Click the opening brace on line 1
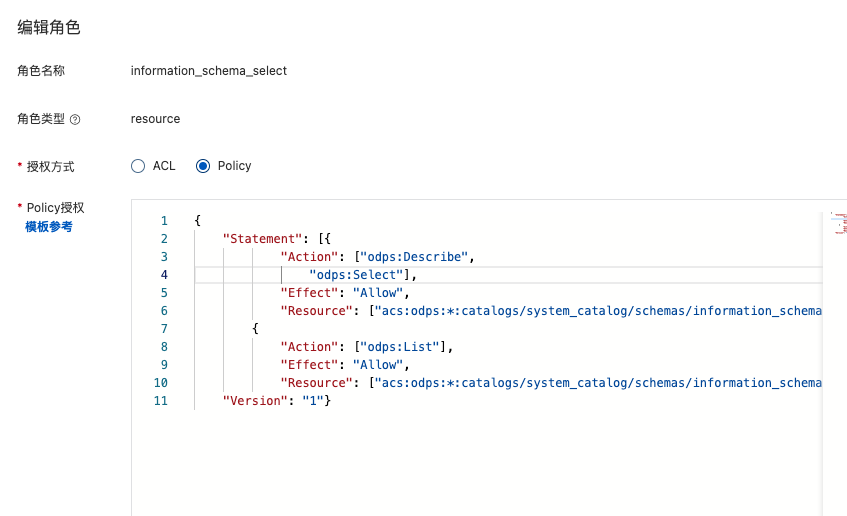The height and width of the screenshot is (516, 847). [198, 221]
